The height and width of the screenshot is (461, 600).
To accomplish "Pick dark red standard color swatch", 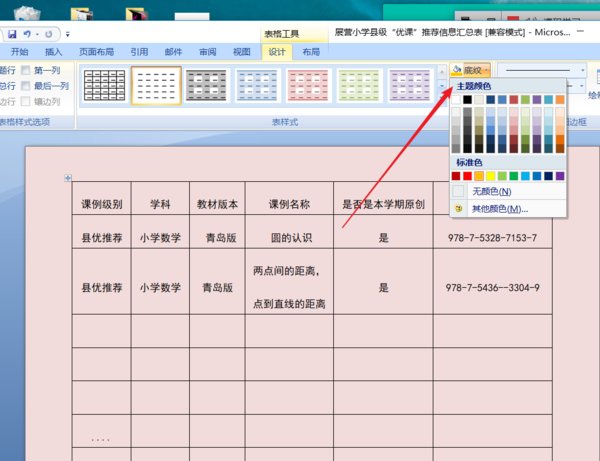I will (x=456, y=176).
